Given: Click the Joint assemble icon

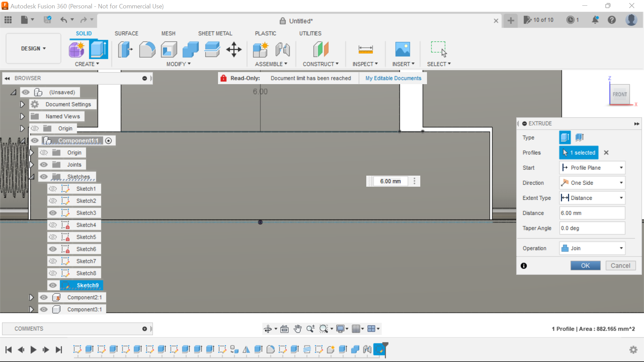Looking at the screenshot, I should (x=282, y=50).
